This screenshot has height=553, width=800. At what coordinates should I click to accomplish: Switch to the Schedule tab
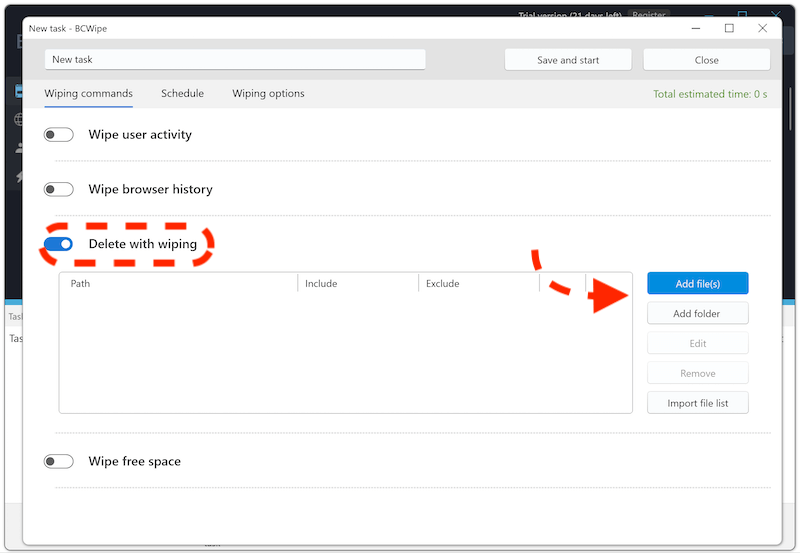[182, 94]
